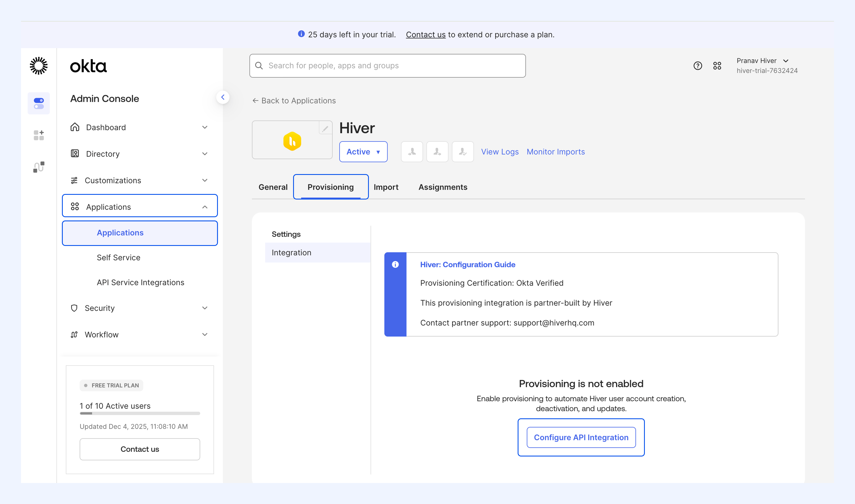Click the help question mark icon
Screen dimensions: 855x504
pos(698,65)
